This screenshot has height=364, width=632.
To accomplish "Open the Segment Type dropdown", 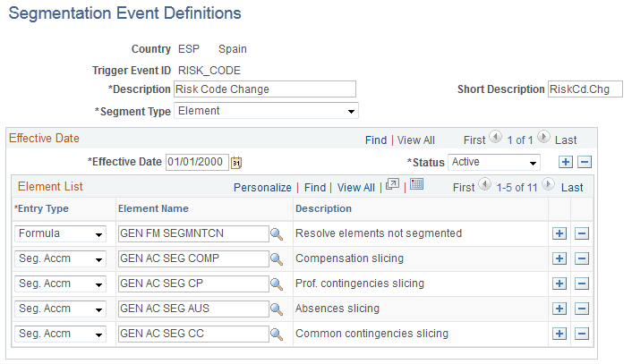I will pos(267,112).
